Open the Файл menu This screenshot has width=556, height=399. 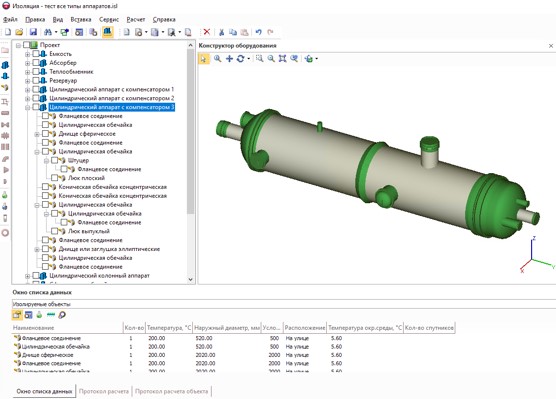tap(10, 20)
